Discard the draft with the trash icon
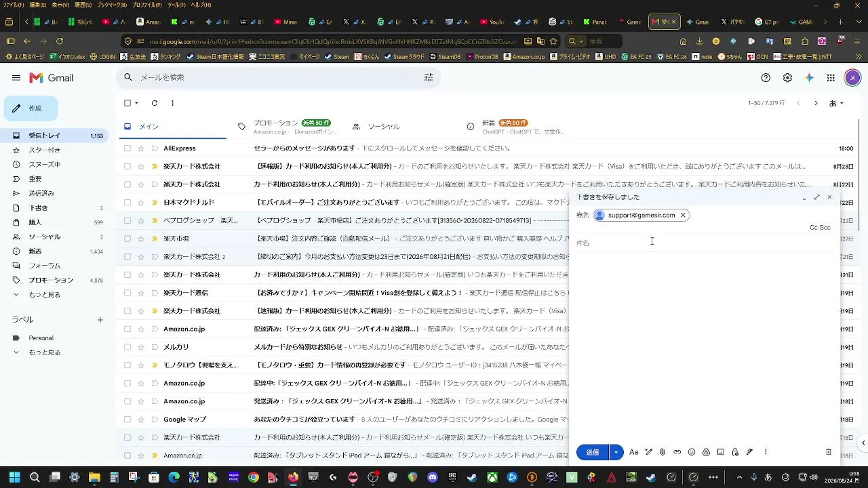868x488 pixels. tap(829, 452)
